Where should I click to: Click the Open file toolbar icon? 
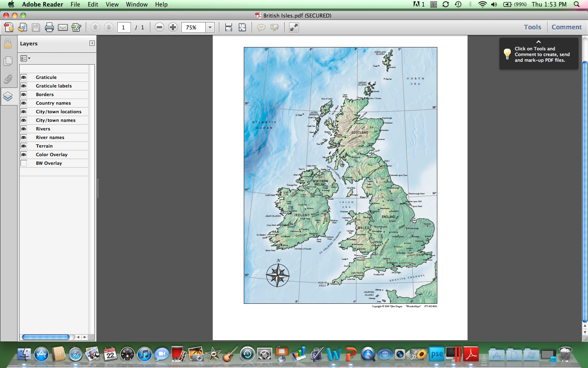point(22,27)
